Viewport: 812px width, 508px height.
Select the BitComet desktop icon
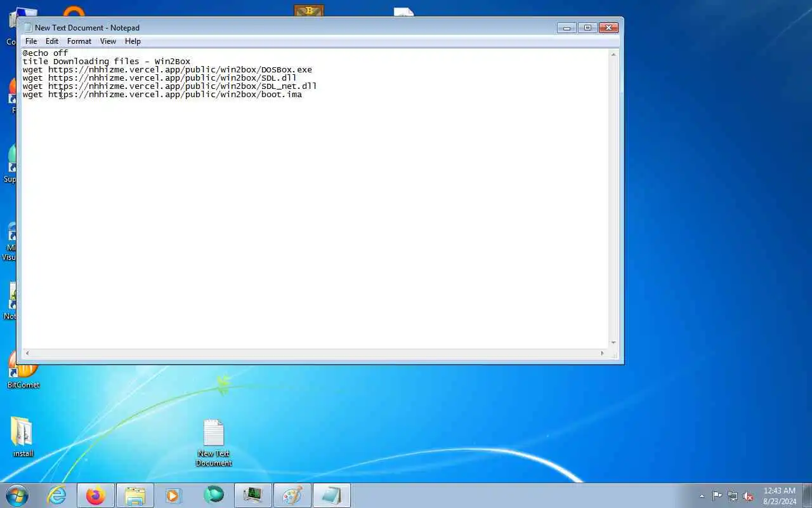click(x=23, y=370)
